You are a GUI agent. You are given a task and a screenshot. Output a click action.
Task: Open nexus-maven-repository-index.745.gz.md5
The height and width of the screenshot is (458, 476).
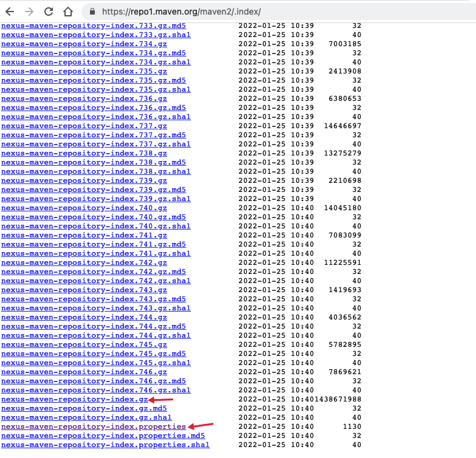pos(94,354)
